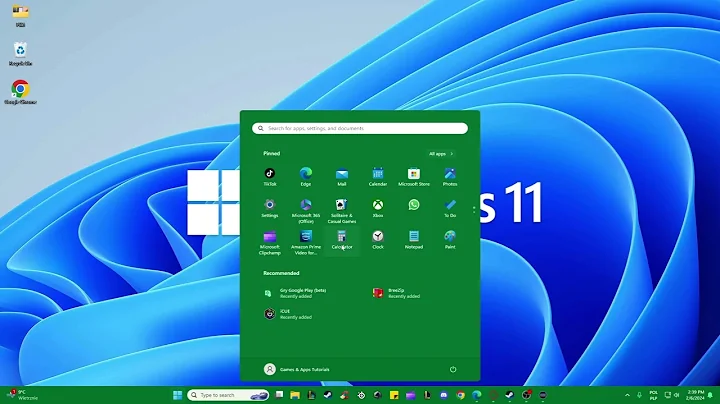Open Google Chrome desktop shortcut

tap(21, 92)
